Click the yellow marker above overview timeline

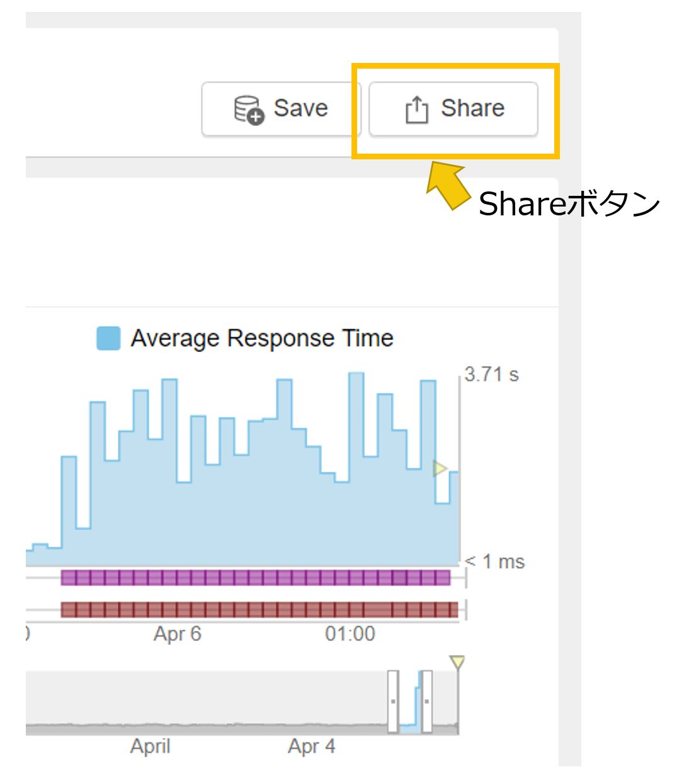tap(457, 662)
